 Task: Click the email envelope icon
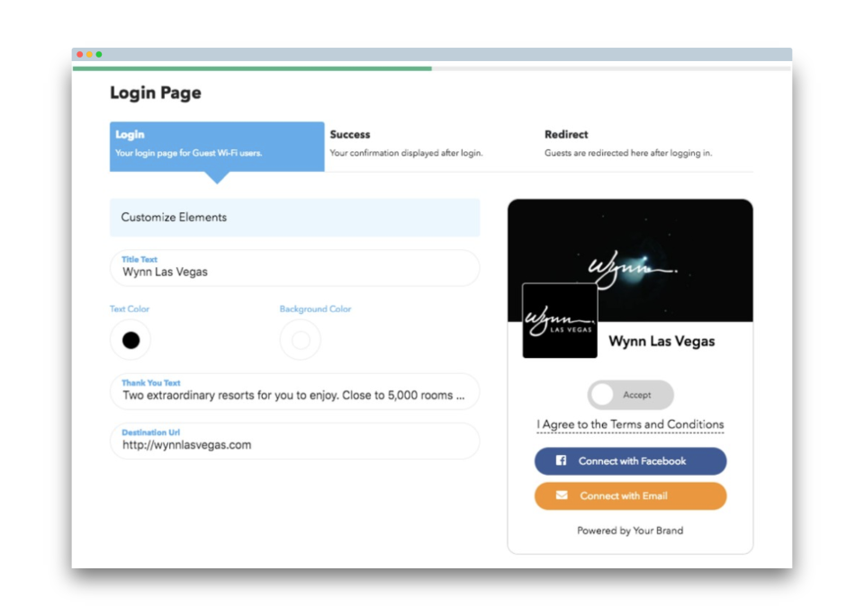[562, 495]
